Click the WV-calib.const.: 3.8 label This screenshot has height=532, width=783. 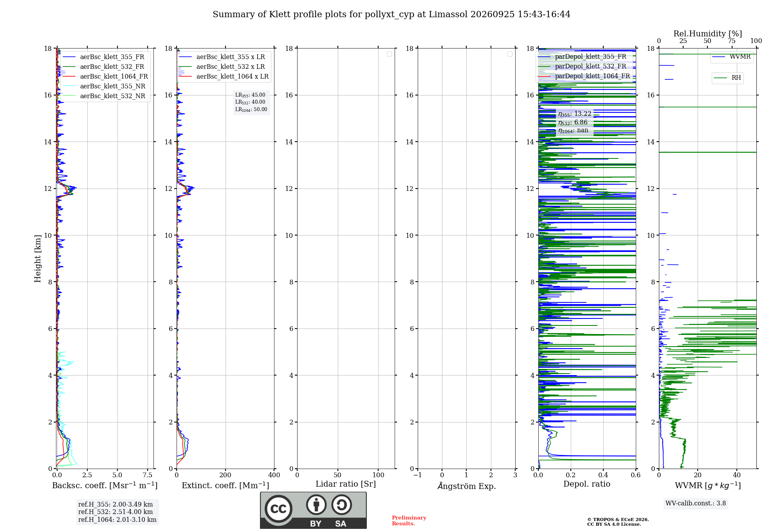tap(696, 503)
